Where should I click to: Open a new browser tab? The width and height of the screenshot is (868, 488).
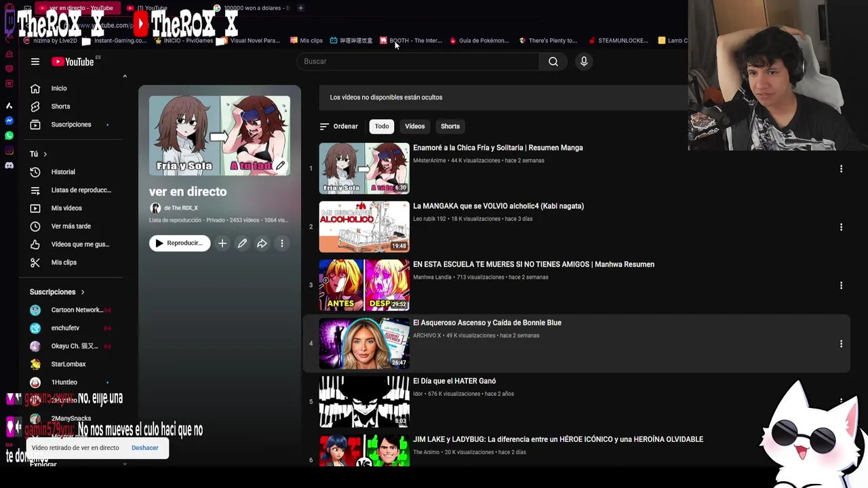click(x=300, y=8)
